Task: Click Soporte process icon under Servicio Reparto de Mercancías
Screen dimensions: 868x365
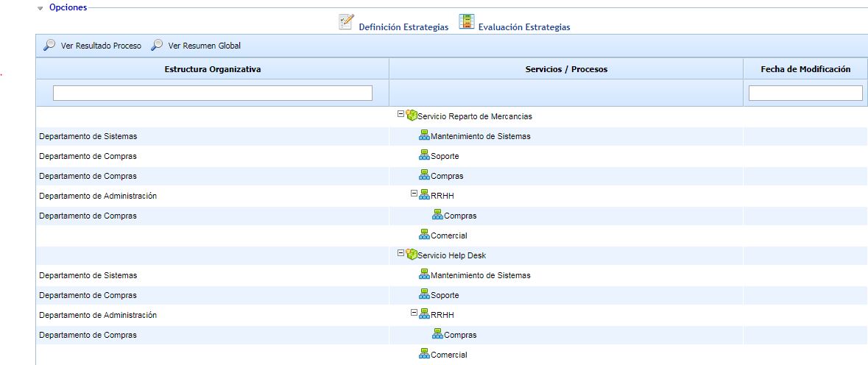Action: pos(424,155)
